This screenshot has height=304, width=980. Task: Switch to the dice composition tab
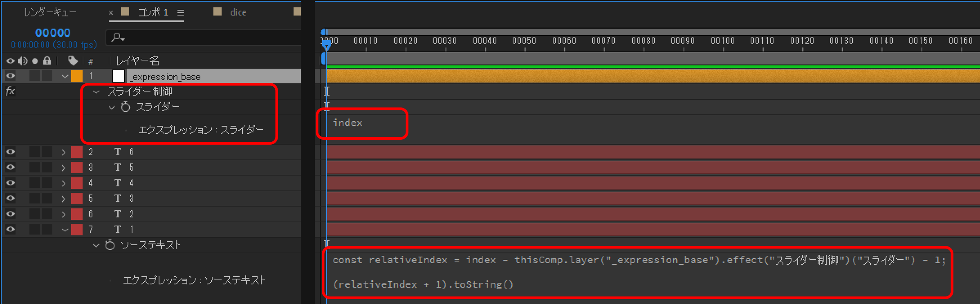(x=238, y=13)
